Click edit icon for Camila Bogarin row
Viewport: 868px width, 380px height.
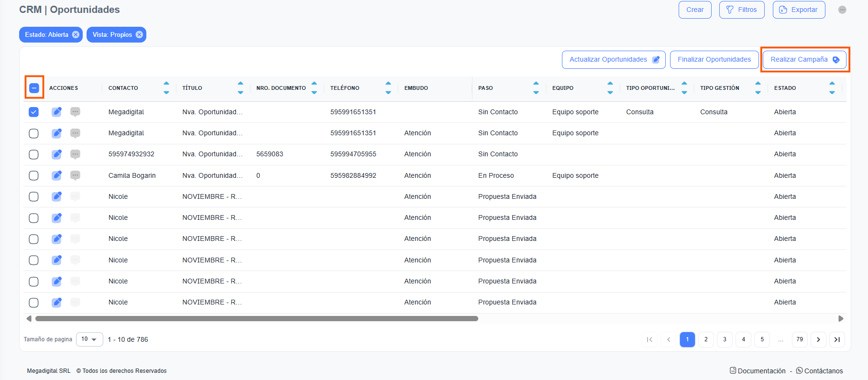(x=56, y=175)
